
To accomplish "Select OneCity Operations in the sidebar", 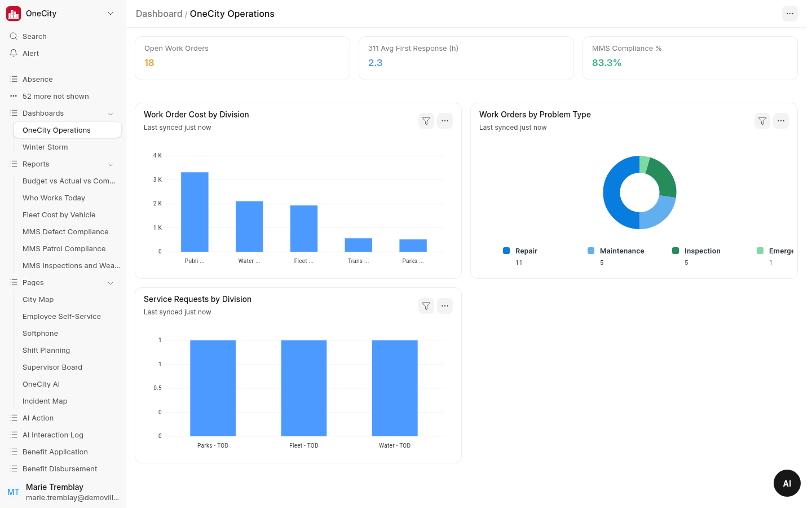I will [67, 130].
